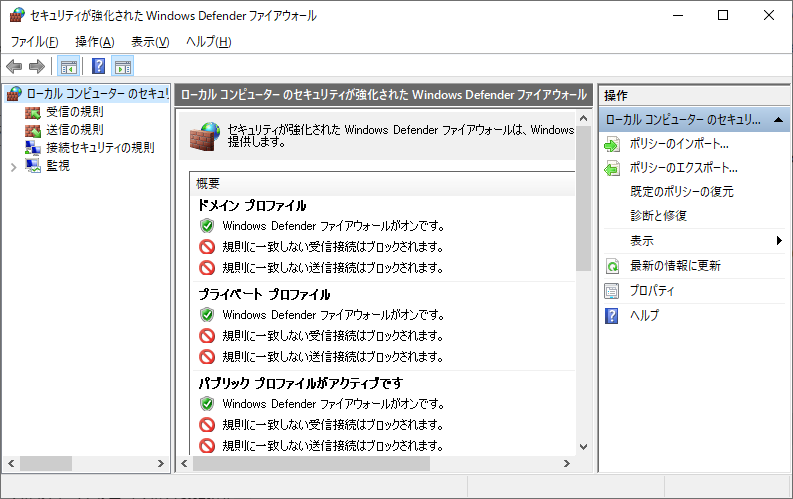Screen dimensions: 793x499
Task: Click 既定のポリシーの復元 action
Action: pyautogui.click(x=682, y=192)
